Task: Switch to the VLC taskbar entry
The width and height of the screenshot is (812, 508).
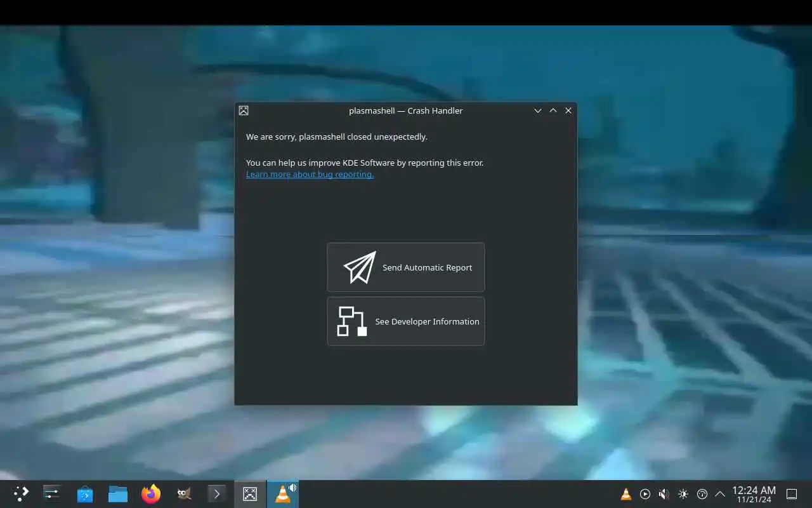Action: pyautogui.click(x=283, y=494)
